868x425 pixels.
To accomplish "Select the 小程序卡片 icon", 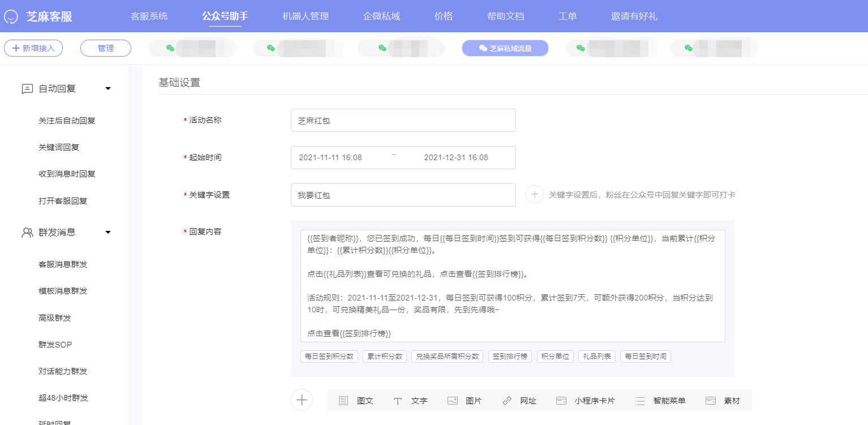I will pos(561,401).
